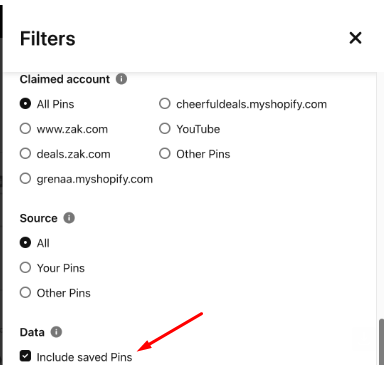Viewport: 386px width, 373px height.
Task: Select the All Pins radio button
Action: click(25, 104)
